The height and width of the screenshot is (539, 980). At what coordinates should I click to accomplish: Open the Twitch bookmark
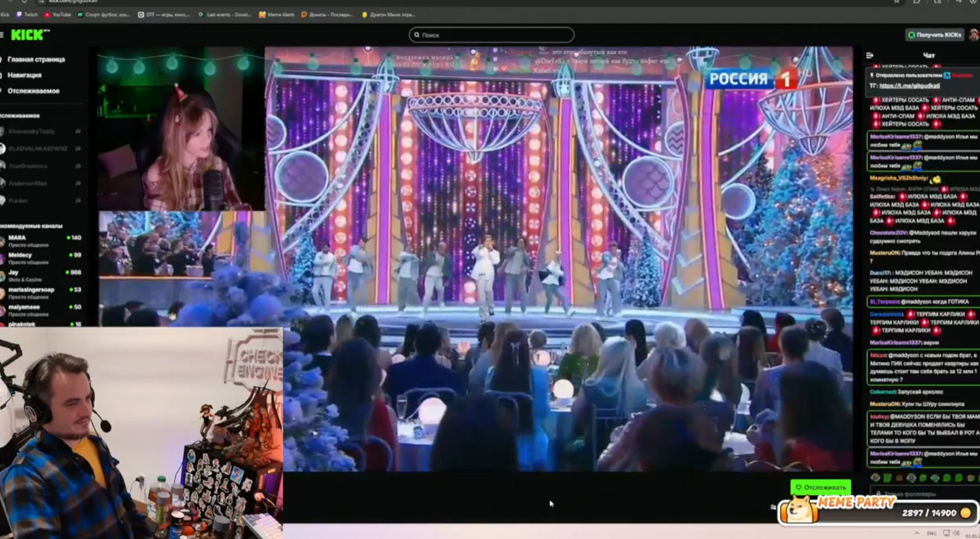click(26, 14)
